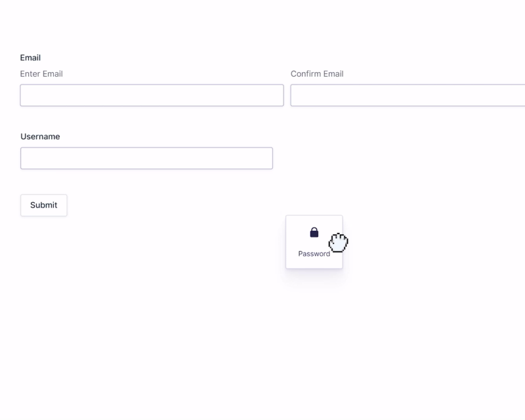Focus the Enter Email input field
The height and width of the screenshot is (420, 525).
tap(152, 95)
